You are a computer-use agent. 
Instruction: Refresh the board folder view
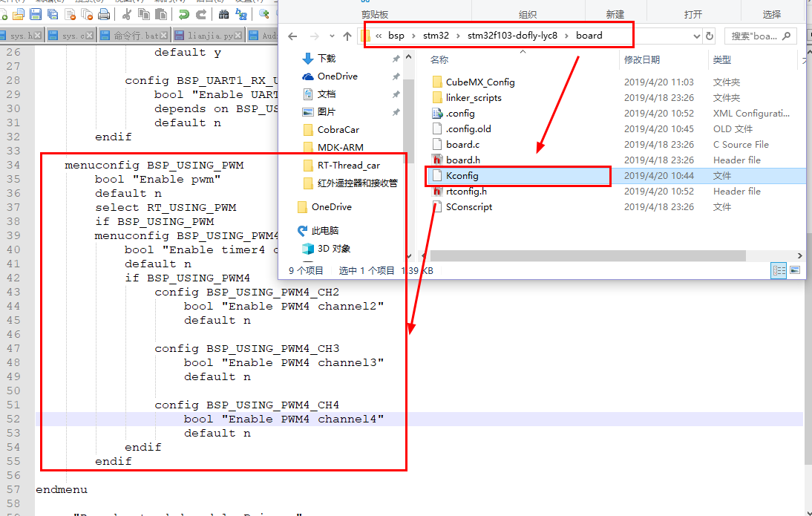[x=710, y=35]
